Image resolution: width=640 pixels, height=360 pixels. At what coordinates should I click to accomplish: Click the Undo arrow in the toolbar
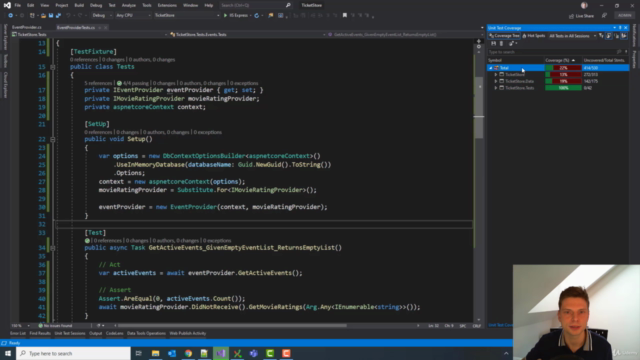point(68,16)
